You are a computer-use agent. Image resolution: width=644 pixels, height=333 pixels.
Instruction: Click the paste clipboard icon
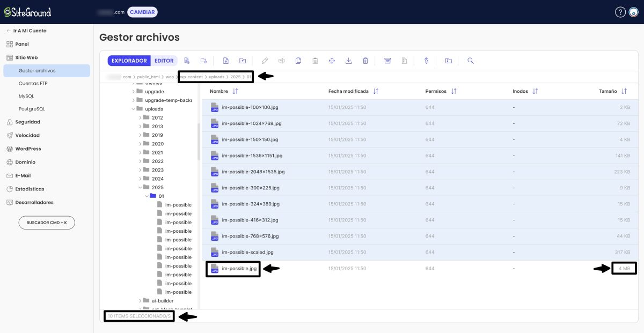coord(315,61)
